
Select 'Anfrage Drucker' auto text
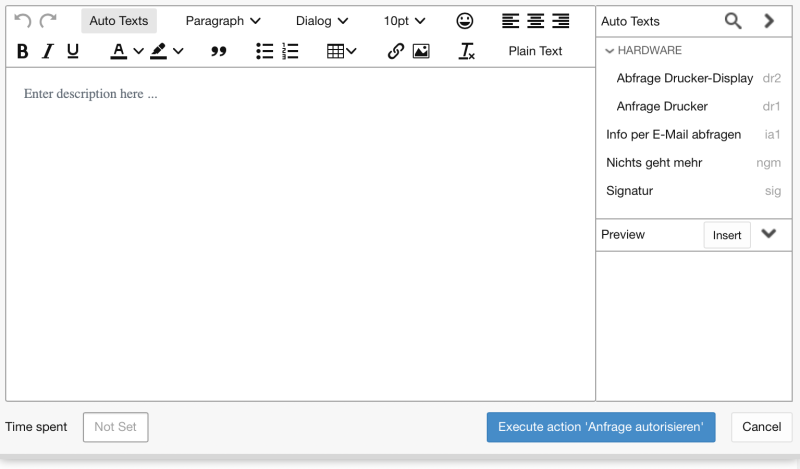(x=662, y=106)
